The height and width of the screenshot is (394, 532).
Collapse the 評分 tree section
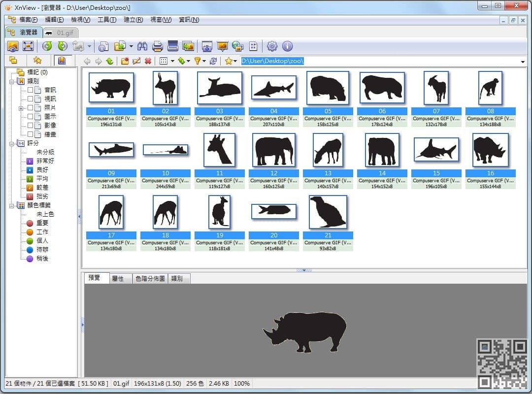pyautogui.click(x=12, y=143)
